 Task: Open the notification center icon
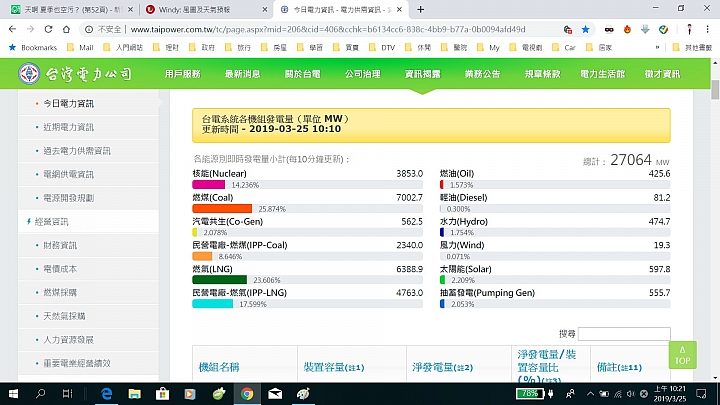coord(701,394)
